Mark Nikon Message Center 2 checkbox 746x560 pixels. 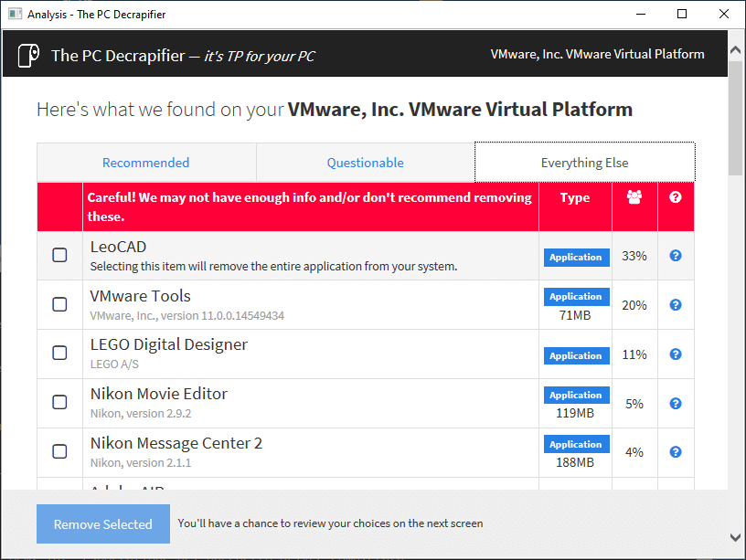click(59, 451)
